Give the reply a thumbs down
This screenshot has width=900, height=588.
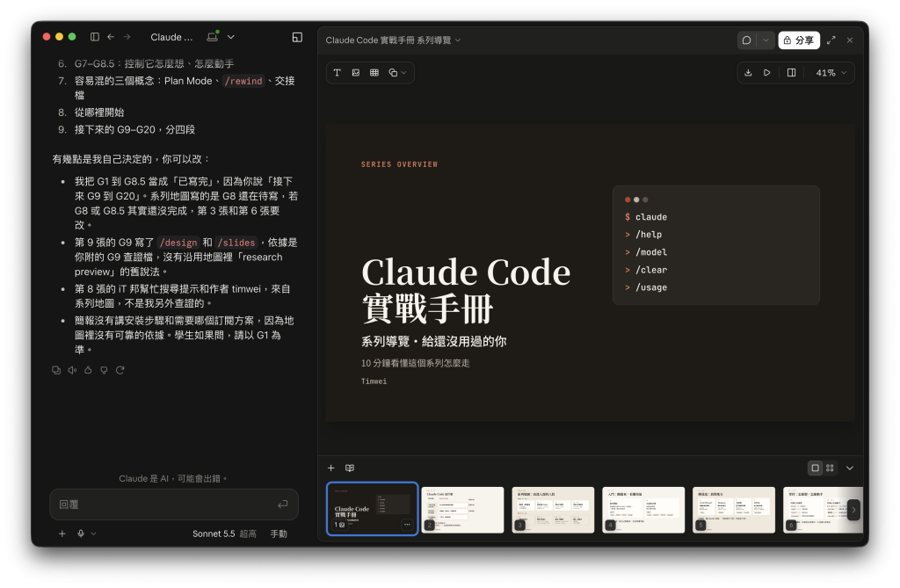pyautogui.click(x=104, y=370)
